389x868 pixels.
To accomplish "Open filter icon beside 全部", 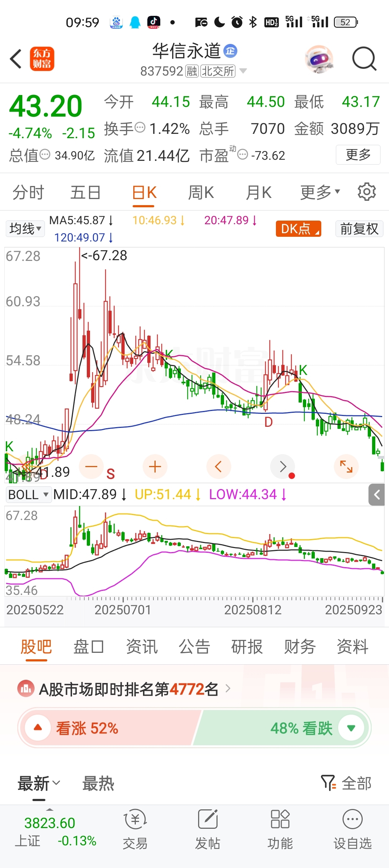I will click(328, 782).
